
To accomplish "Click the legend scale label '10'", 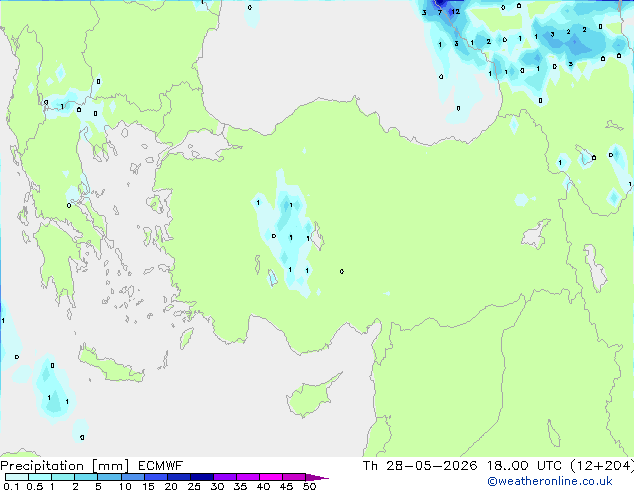I will click(125, 486).
